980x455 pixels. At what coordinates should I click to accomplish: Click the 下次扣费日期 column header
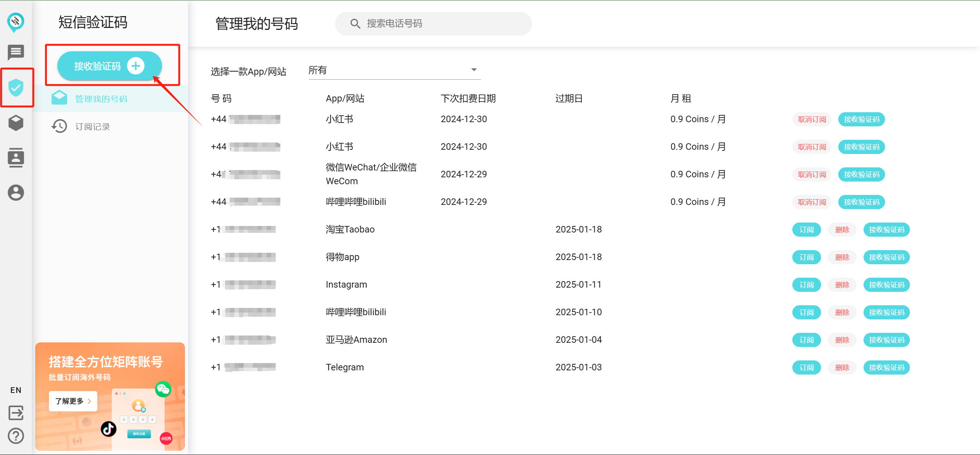click(468, 98)
